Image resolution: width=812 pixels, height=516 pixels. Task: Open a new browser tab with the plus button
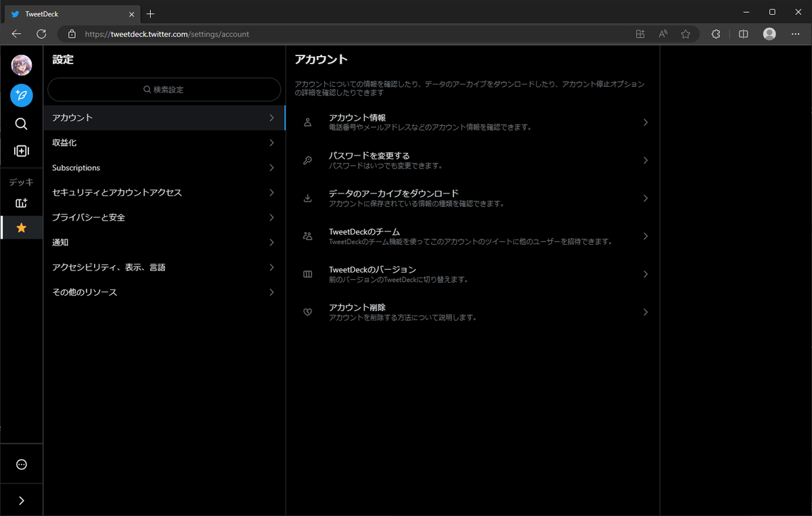click(x=150, y=14)
